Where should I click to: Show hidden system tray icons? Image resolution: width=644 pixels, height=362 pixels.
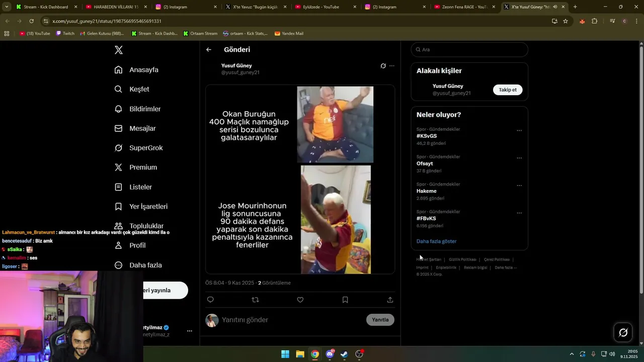(x=572, y=354)
